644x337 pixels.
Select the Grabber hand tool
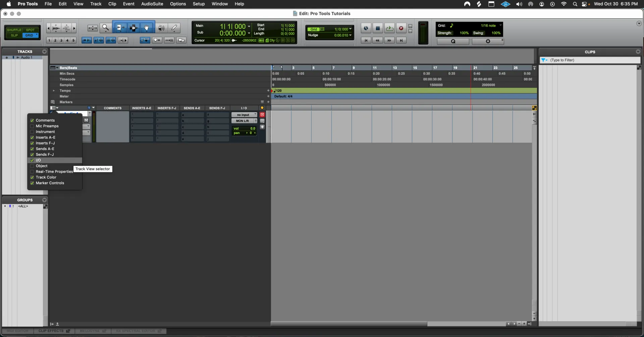147,28
